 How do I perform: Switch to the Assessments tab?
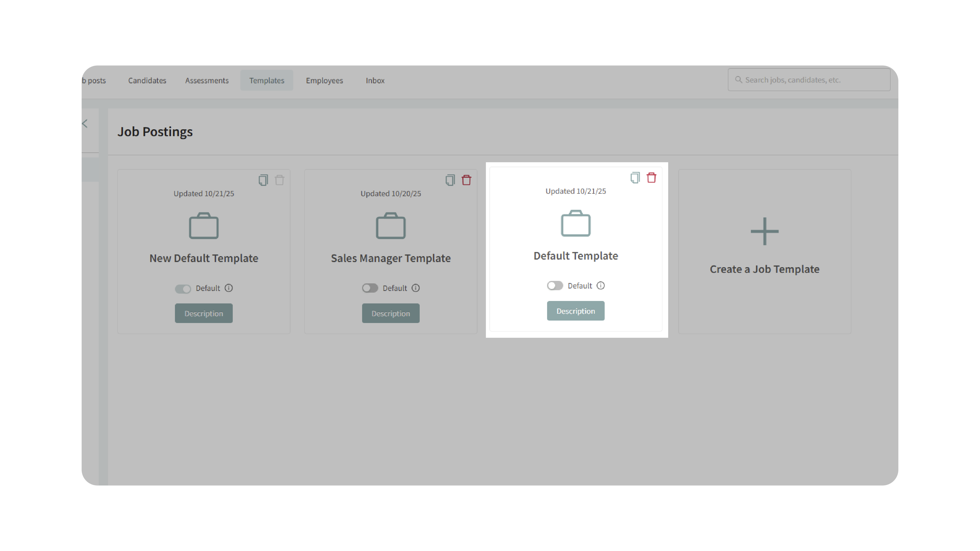click(x=207, y=80)
